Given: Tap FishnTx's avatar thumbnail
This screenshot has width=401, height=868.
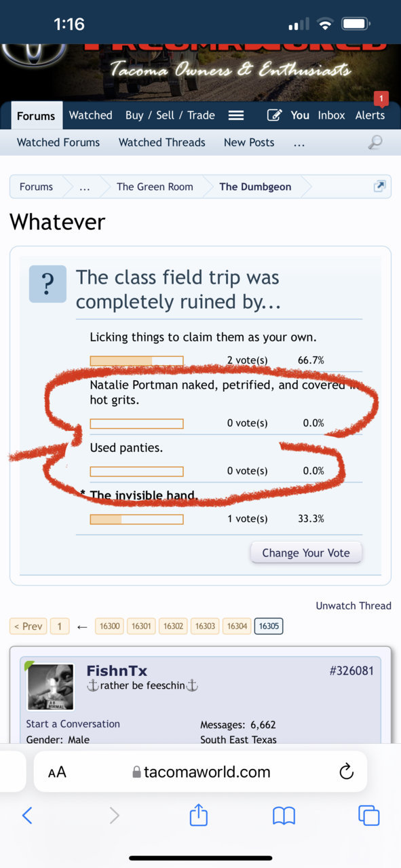Looking at the screenshot, I should point(50,687).
